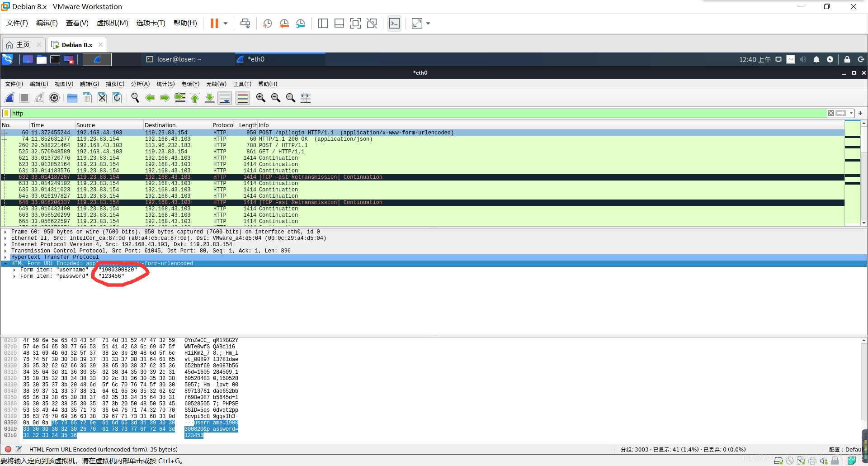Open VMware power options dropdown arrow
This screenshot has height=466, width=868.
point(225,23)
